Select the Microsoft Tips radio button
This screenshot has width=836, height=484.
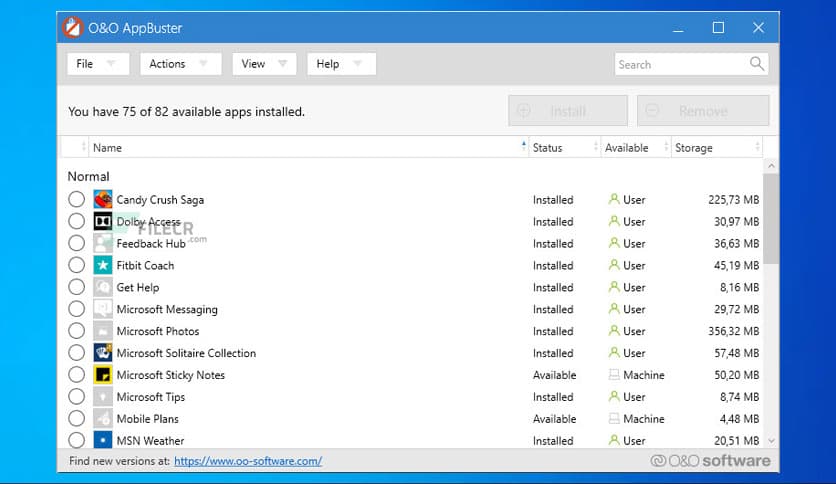[76, 397]
